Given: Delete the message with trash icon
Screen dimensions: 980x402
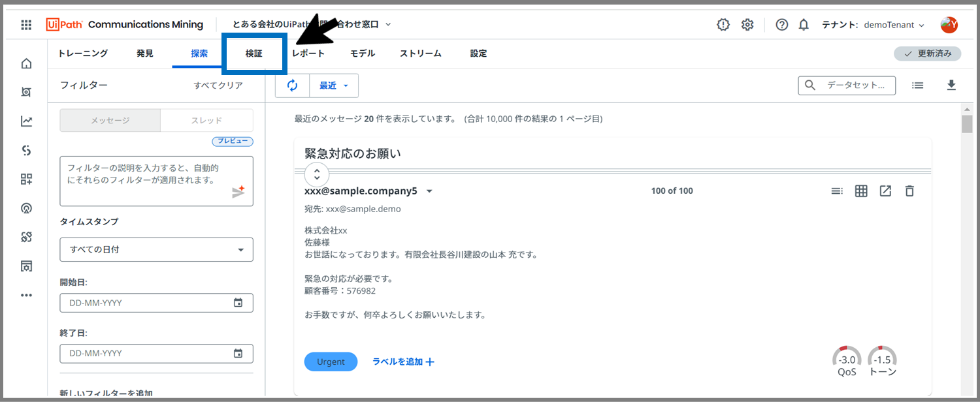Looking at the screenshot, I should [909, 191].
